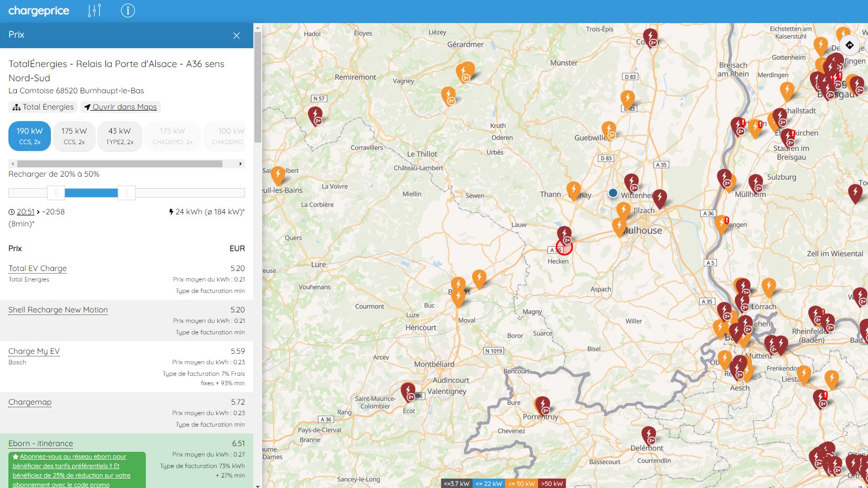
Task: Select the orange marker near D 83 north
Action: click(628, 99)
